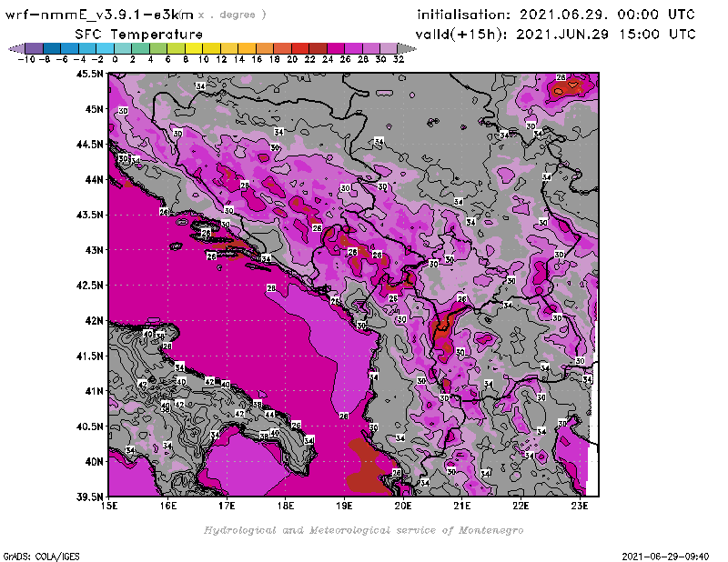Click the '44.5N' latitude label
Screen dimensions: 728x562
[x=89, y=145]
